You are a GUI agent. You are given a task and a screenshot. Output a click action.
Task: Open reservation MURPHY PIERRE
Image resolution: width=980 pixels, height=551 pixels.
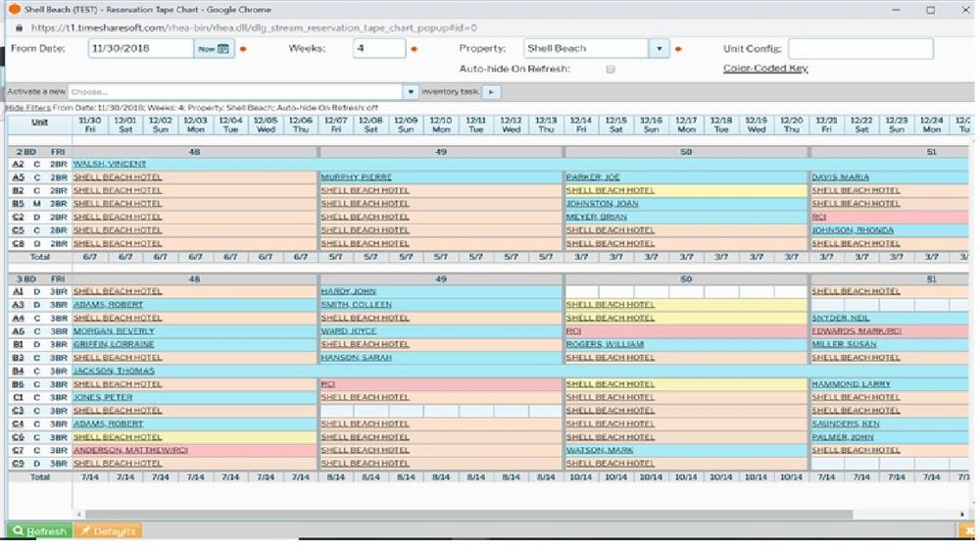coord(357,177)
